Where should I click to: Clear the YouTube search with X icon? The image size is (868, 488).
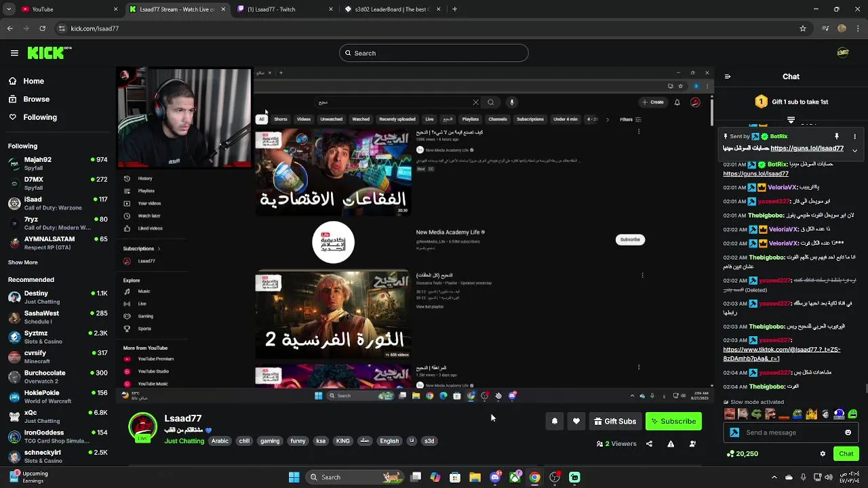tap(475, 102)
